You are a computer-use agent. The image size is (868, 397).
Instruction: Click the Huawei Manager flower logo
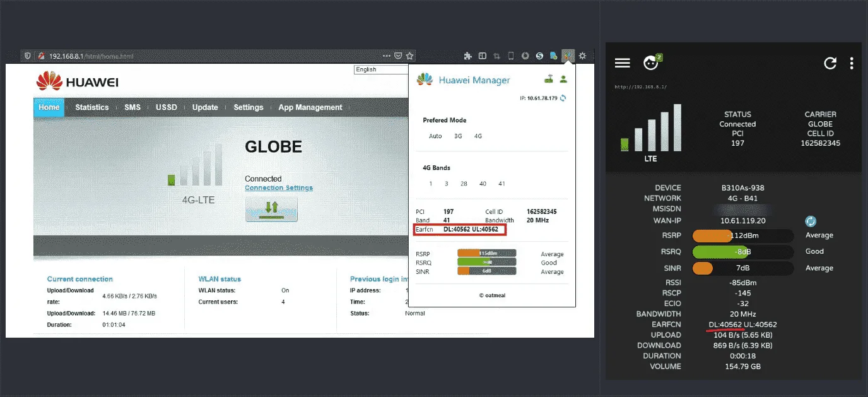[425, 80]
